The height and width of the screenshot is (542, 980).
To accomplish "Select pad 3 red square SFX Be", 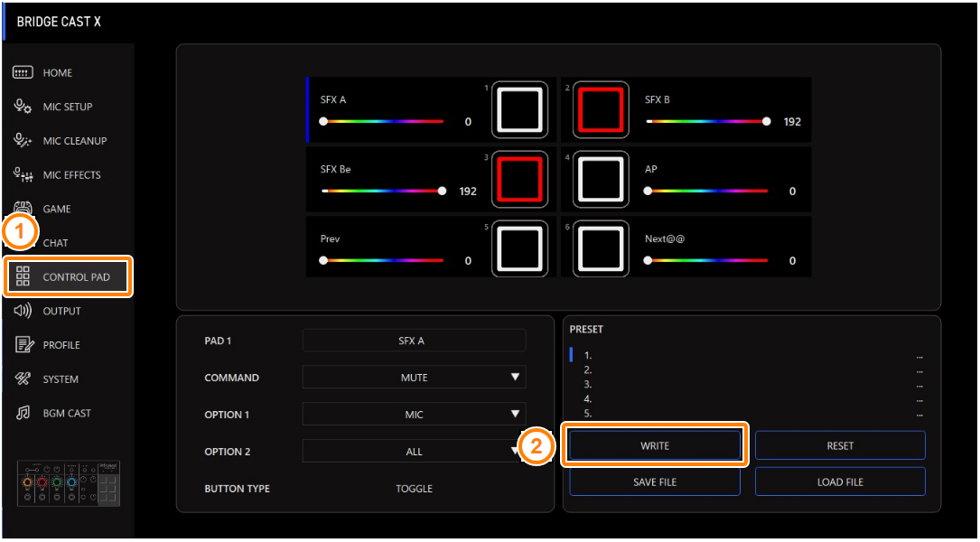I will click(519, 180).
